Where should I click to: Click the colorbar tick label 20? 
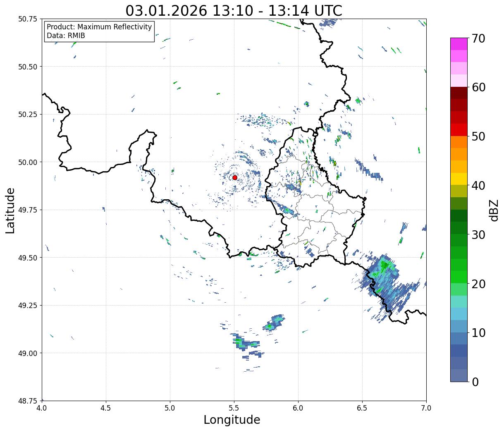(478, 284)
